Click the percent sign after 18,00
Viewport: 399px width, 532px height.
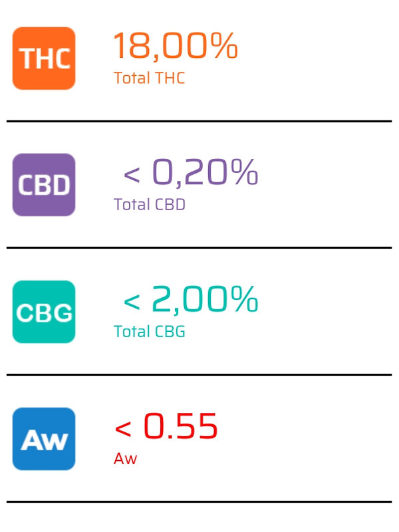point(224,45)
